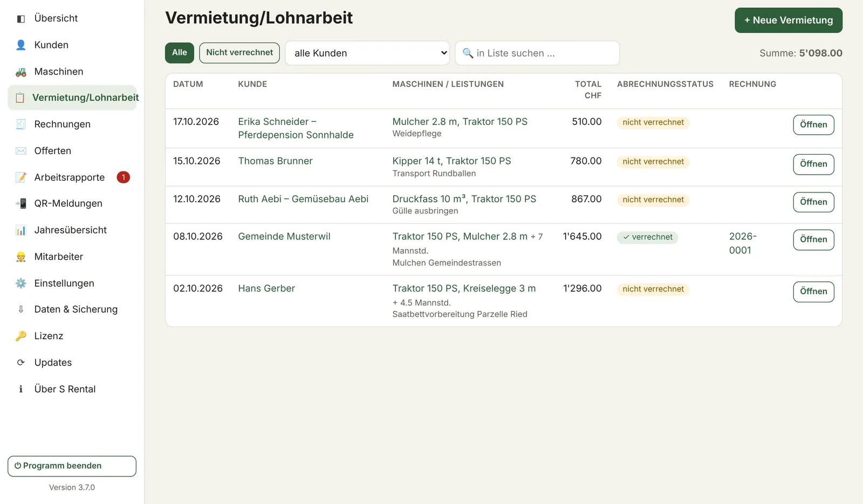This screenshot has width=863, height=504.
Task: Click the Einstellungen gear icon
Action: 21,284
